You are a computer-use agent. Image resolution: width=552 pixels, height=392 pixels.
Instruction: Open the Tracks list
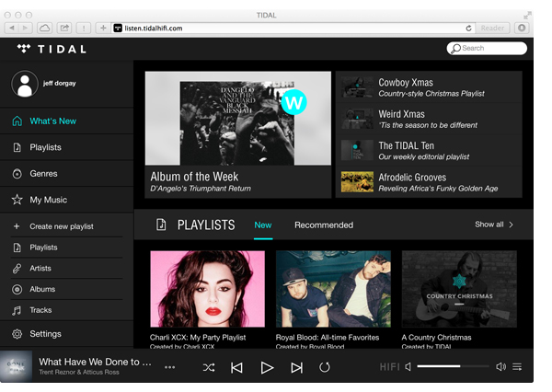[66, 310]
